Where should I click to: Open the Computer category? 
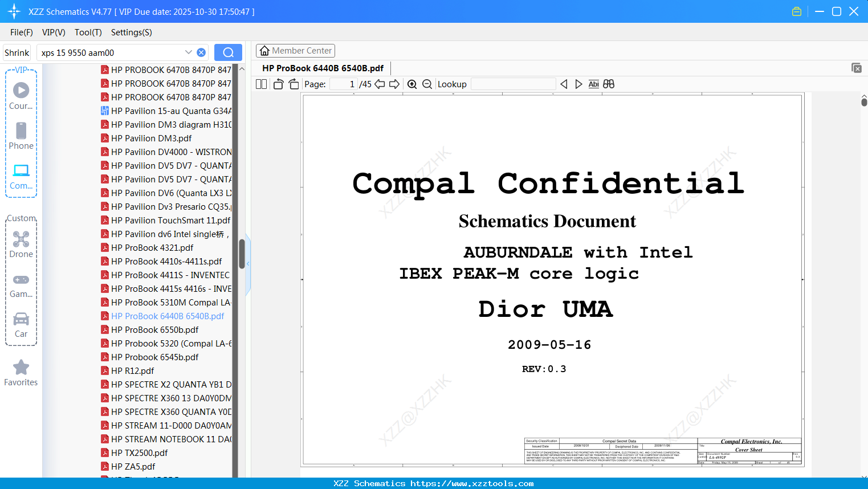coord(21,176)
